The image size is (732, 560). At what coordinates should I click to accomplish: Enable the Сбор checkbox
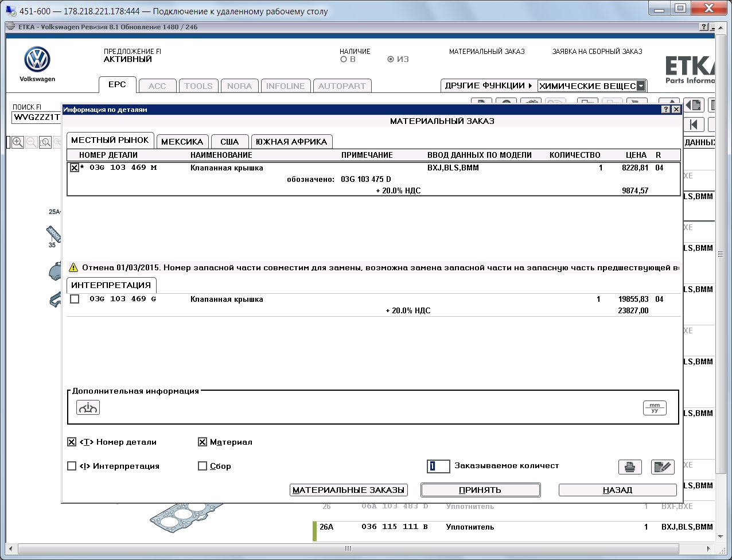202,466
